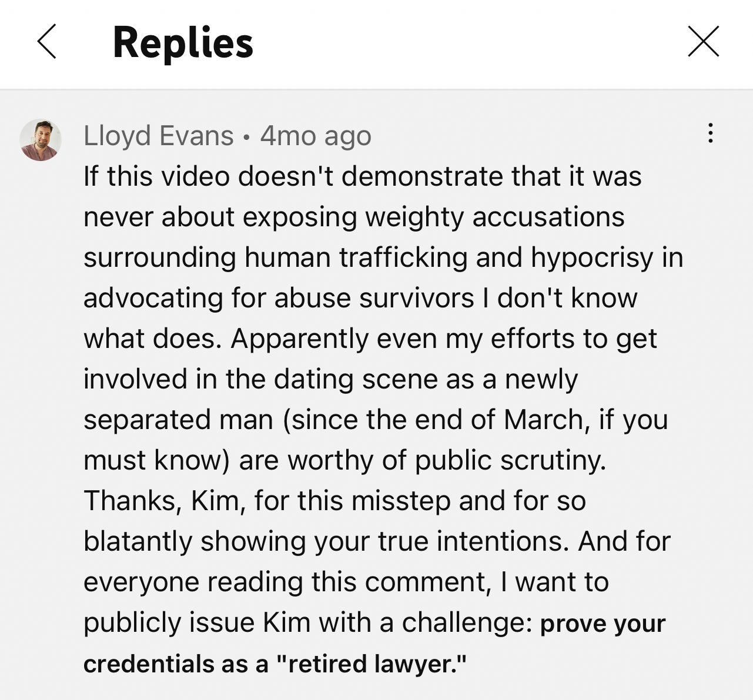Tap the line "involved in the dating scene"
This screenshot has height=700, width=753.
tap(331, 379)
